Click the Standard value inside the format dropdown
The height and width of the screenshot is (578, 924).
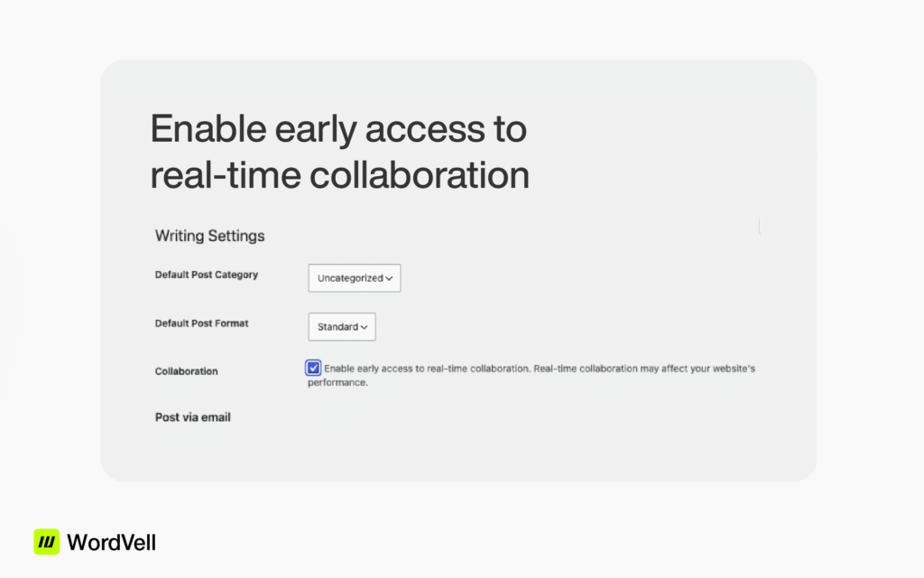tap(336, 327)
